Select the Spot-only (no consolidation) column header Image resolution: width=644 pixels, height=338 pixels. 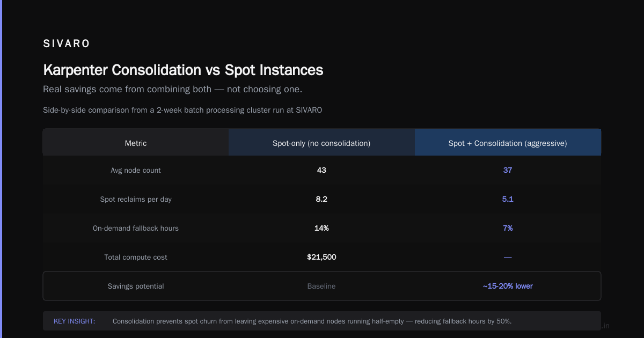(321, 143)
